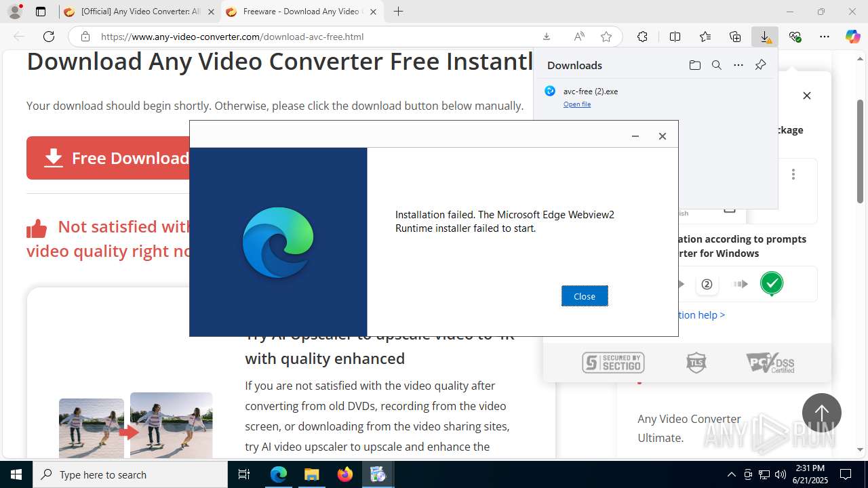868x488 pixels.
Task: Open the Edge profile icon
Action: tap(15, 12)
